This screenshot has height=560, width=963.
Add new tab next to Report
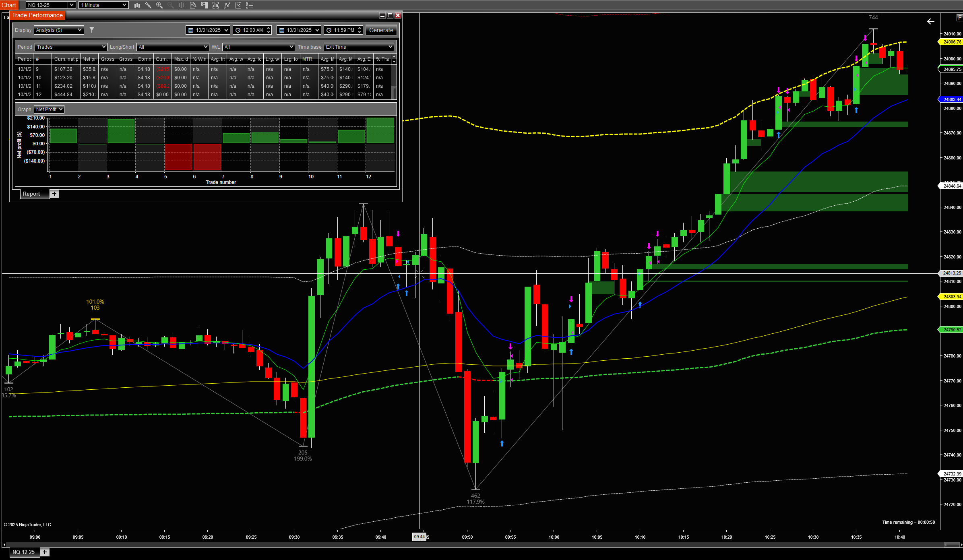coord(54,194)
